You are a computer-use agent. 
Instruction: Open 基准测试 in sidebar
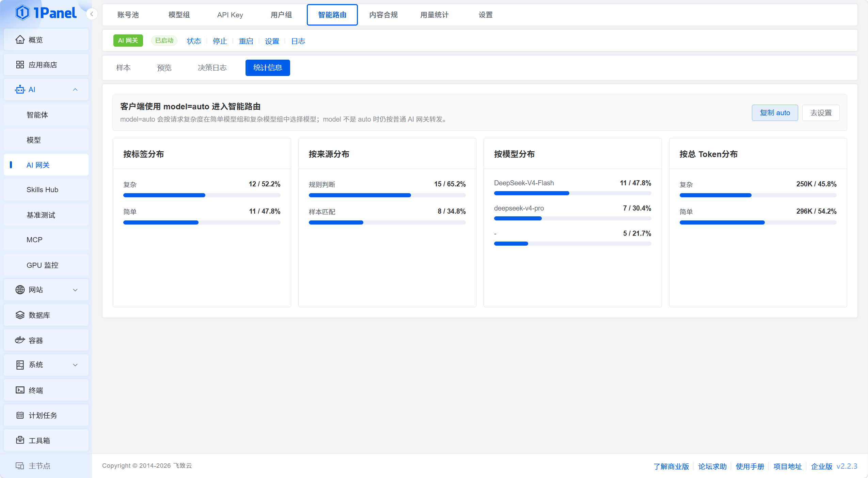click(46, 215)
